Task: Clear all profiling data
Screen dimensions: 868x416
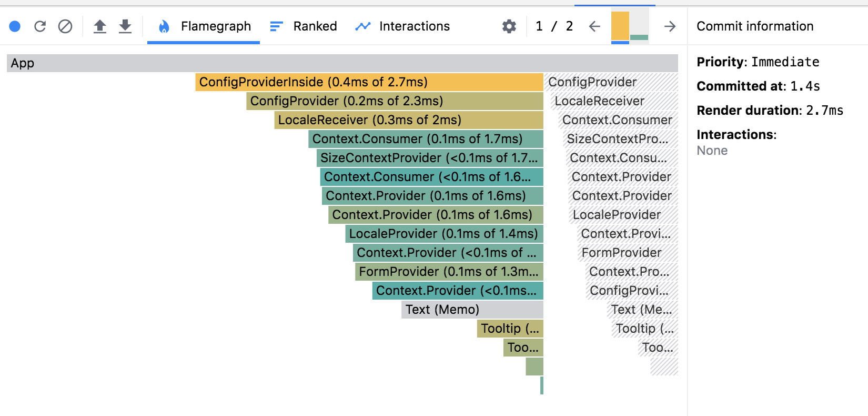Action: point(65,25)
